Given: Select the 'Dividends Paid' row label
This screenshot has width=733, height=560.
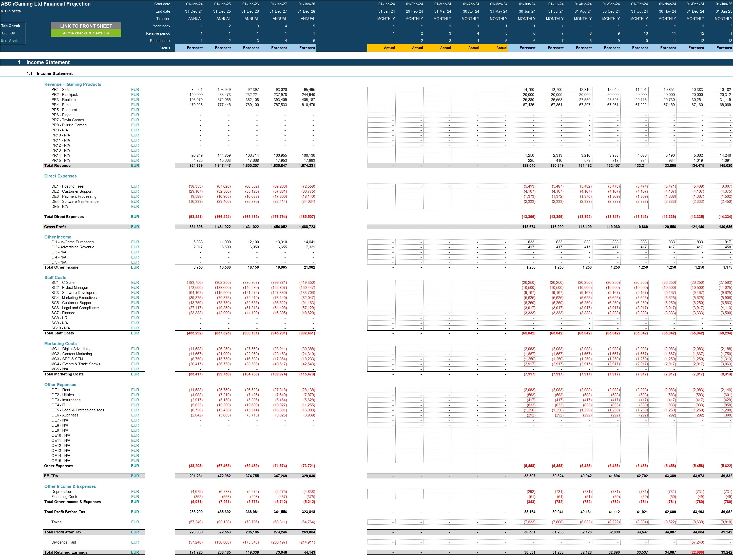Looking at the screenshot, I should pyautogui.click(x=64, y=542).
